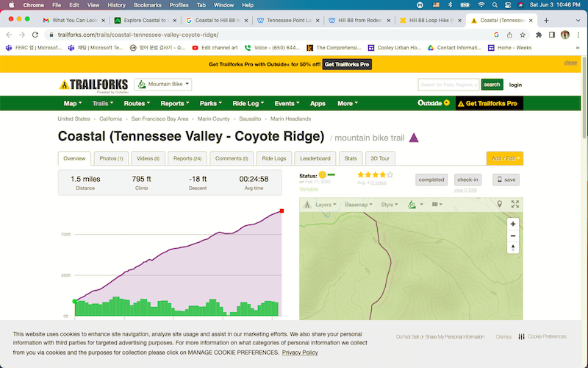The image size is (588, 368).
Task: Click the green start point on chart
Action: click(x=75, y=301)
